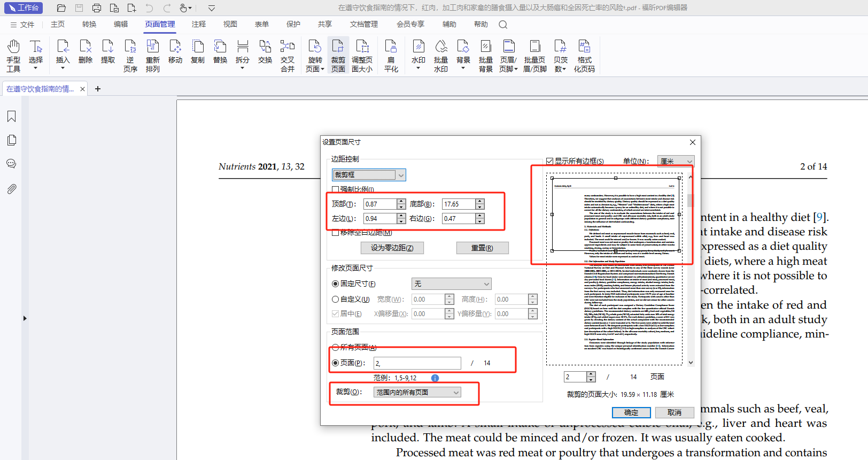Click the Cross merge icon (交叉合并)
The width and height of the screenshot is (868, 460).
pos(288,55)
